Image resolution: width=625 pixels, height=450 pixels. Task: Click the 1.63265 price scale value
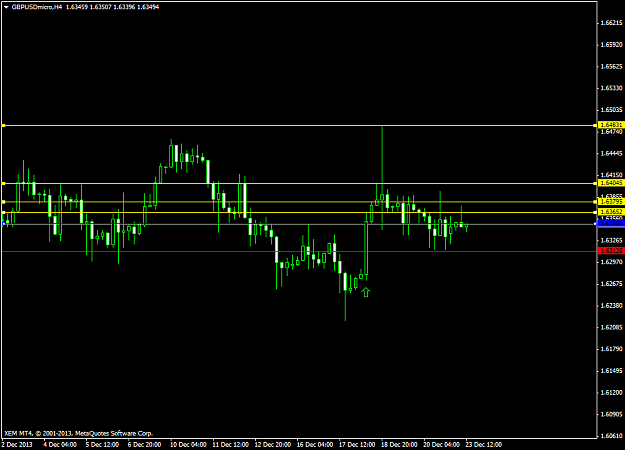[x=611, y=240]
